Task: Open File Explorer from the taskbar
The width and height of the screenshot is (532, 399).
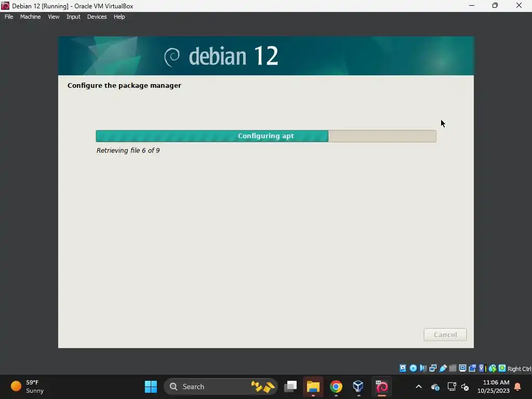Action: (313, 387)
